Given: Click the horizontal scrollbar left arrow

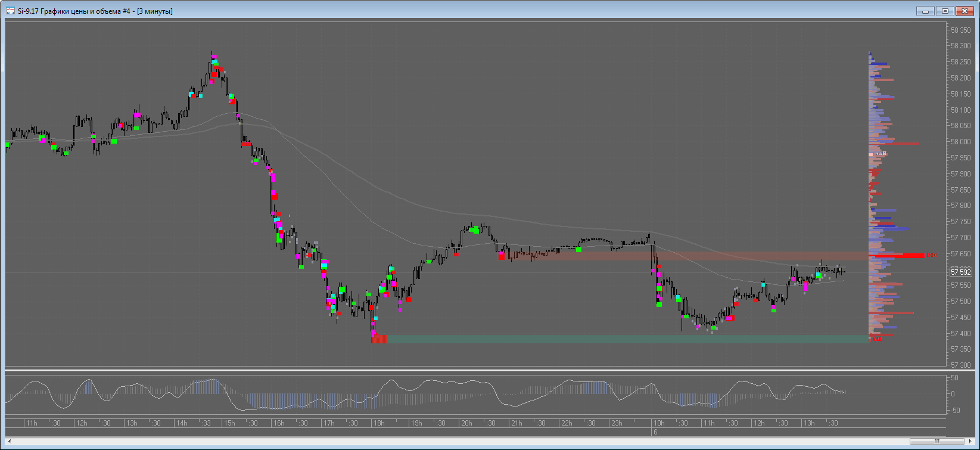Looking at the screenshot, I should coord(9,441).
